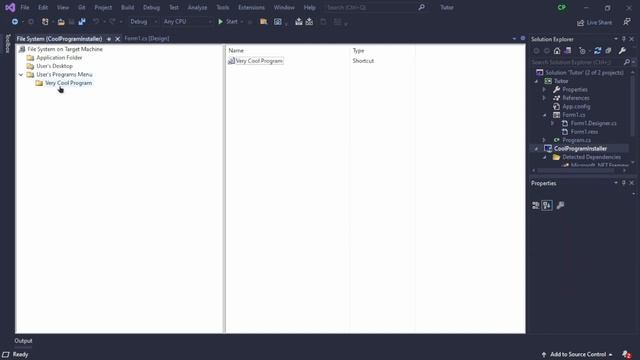
Task: Open the Output panel tab
Action: pyautogui.click(x=23, y=341)
